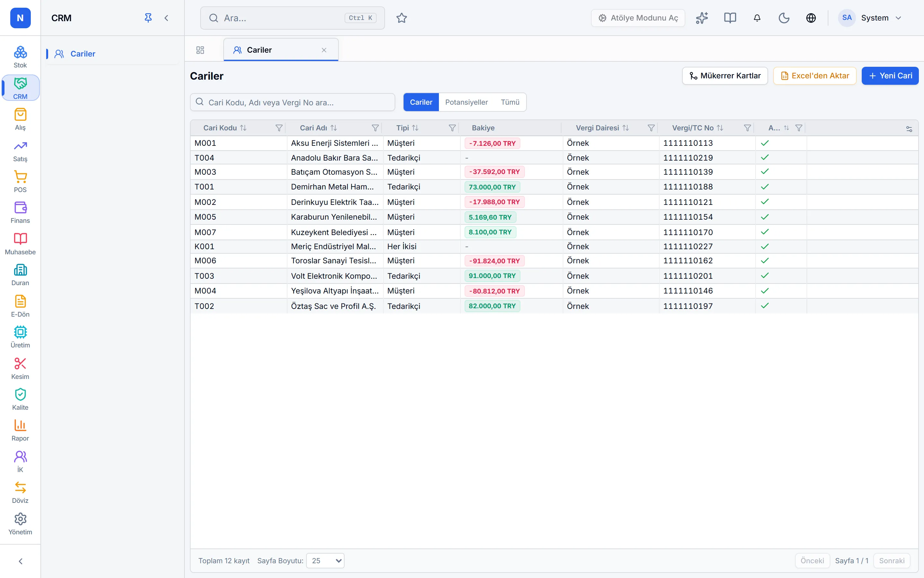Select the Cariler document tab
The image size is (924, 578).
point(281,50)
